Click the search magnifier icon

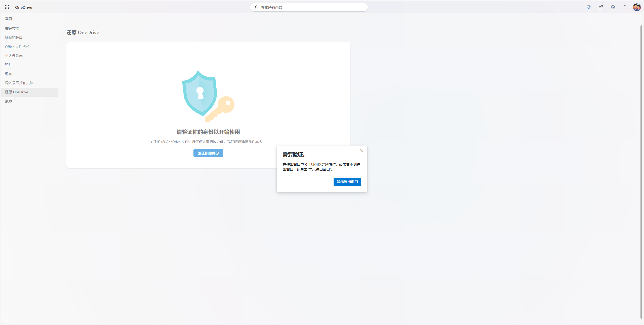(x=256, y=7)
